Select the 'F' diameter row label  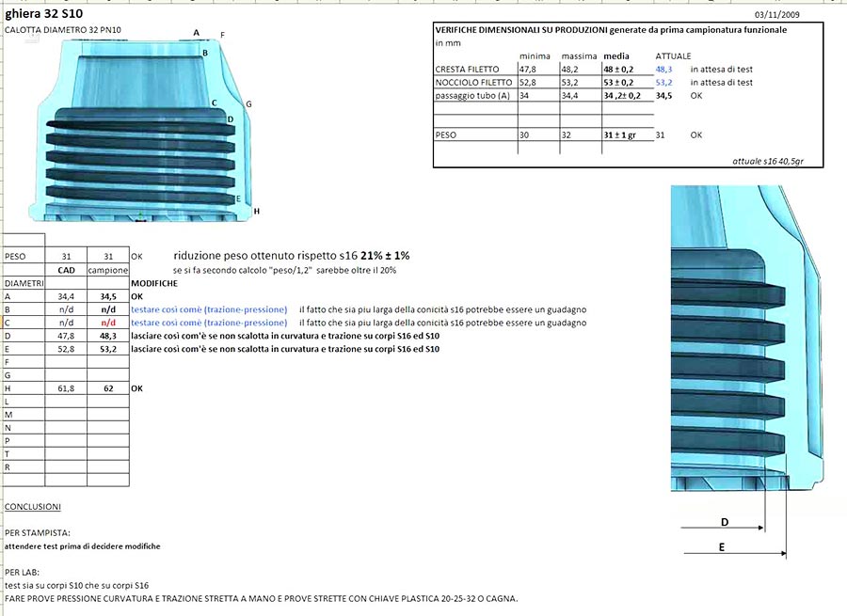click(x=24, y=362)
